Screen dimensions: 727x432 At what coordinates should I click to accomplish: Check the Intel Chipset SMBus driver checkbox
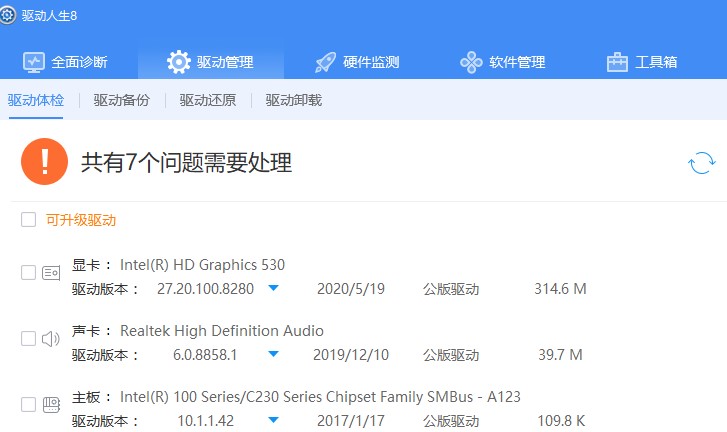tap(29, 404)
